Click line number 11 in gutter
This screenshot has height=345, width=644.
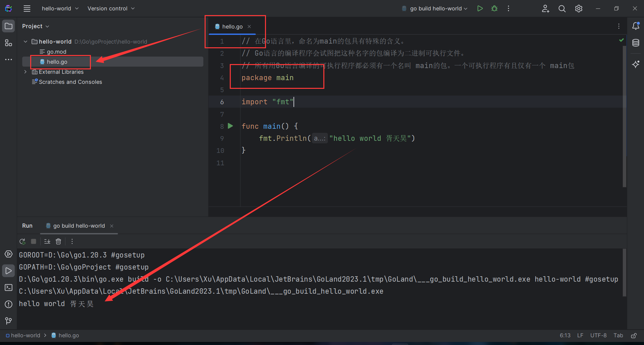click(x=220, y=163)
